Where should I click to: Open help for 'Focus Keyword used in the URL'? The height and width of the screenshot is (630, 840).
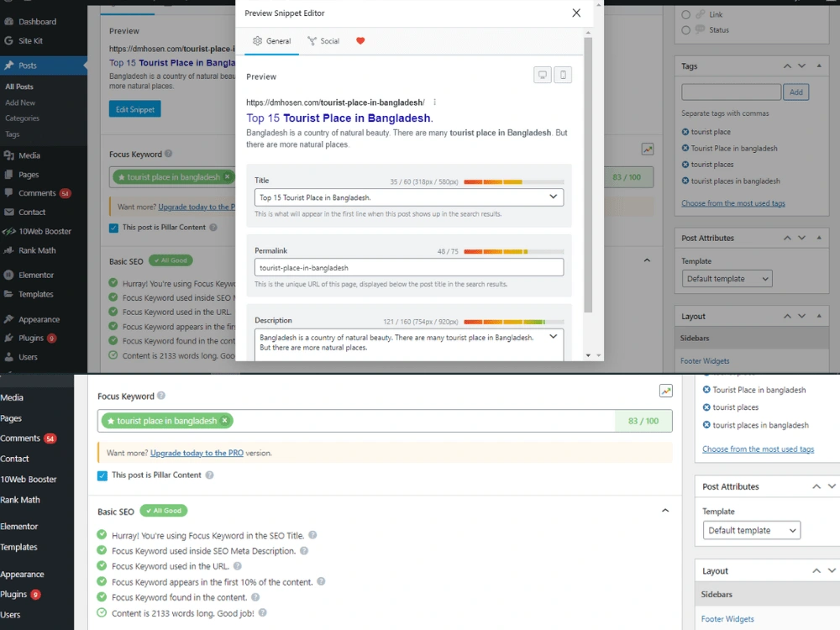238,566
